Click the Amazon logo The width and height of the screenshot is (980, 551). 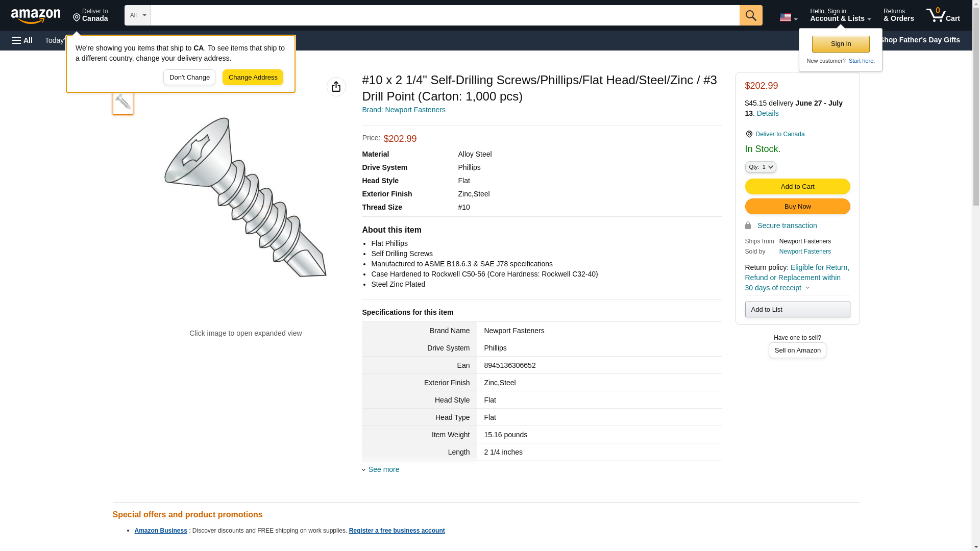click(36, 16)
